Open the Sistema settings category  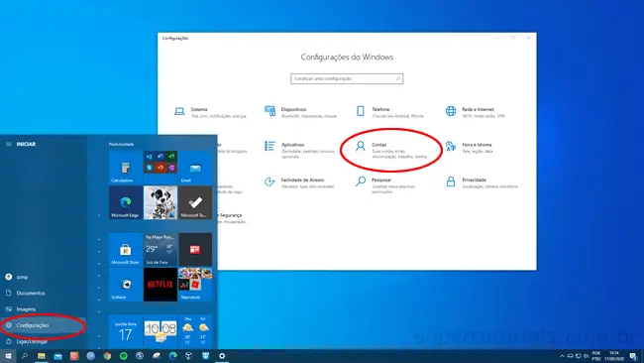210,112
